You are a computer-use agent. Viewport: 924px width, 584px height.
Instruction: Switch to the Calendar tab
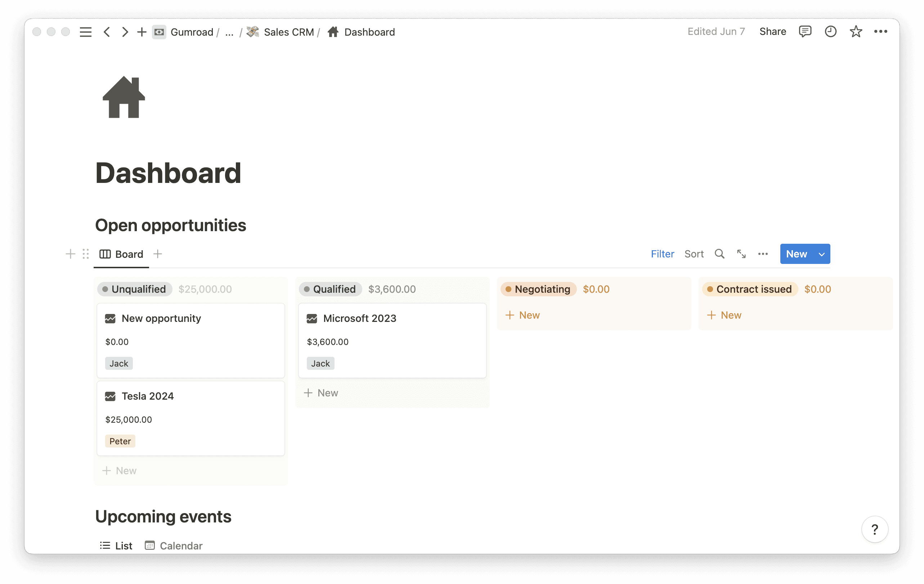point(174,545)
